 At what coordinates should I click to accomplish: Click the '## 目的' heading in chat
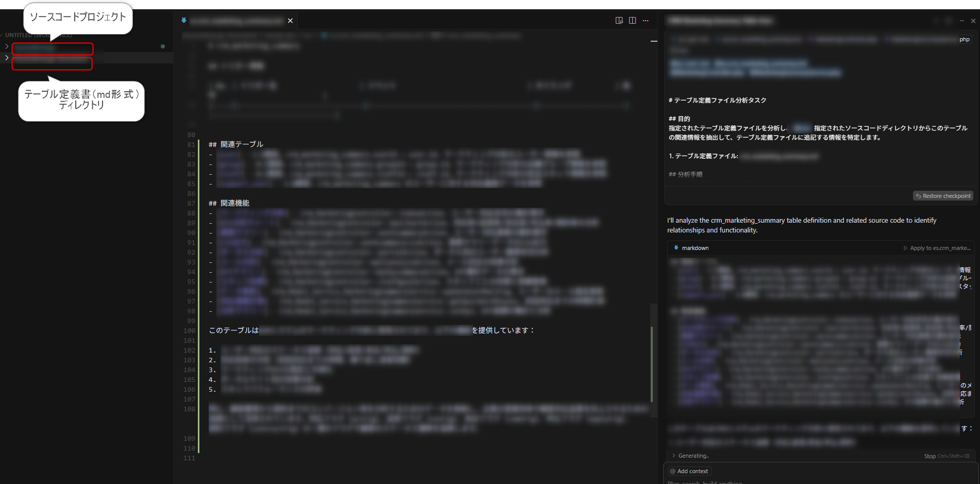pos(679,119)
